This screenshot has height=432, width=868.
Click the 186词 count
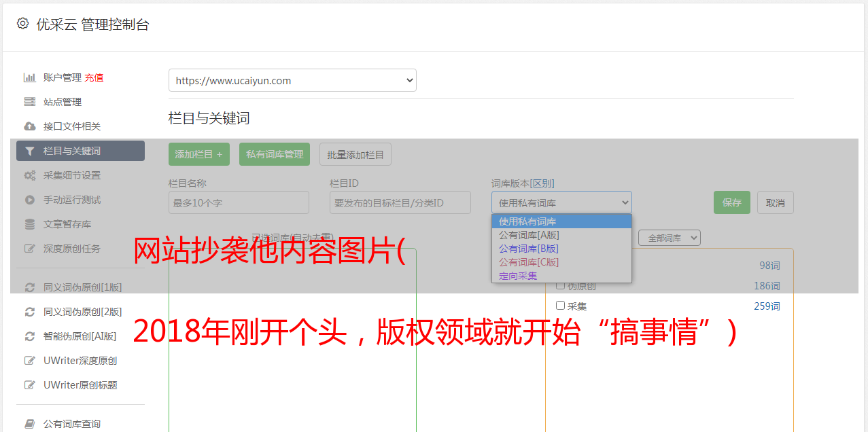(767, 286)
